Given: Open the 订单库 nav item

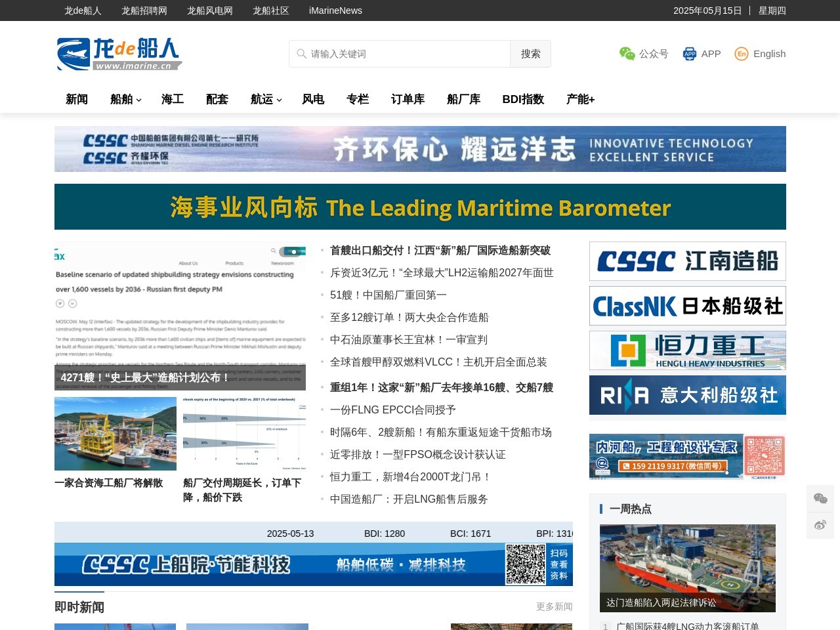Looking at the screenshot, I should pos(408,99).
